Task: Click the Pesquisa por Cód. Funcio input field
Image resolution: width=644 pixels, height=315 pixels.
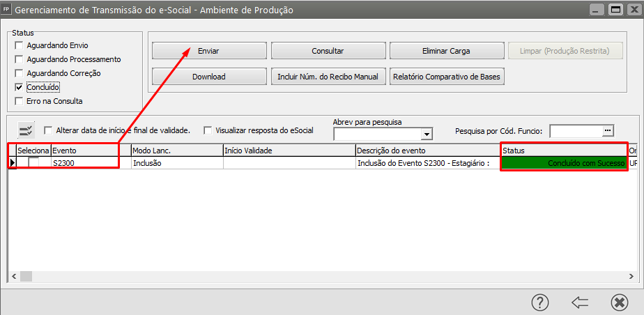Action: click(576, 130)
